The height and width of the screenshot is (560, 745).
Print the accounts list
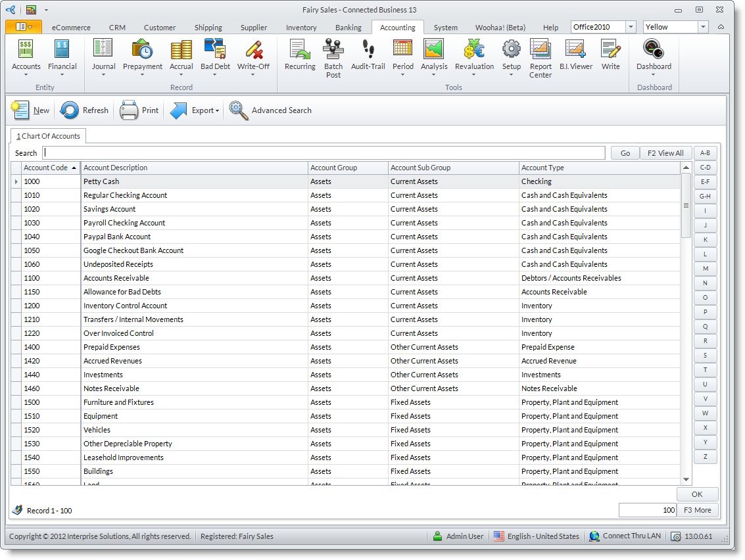click(139, 110)
